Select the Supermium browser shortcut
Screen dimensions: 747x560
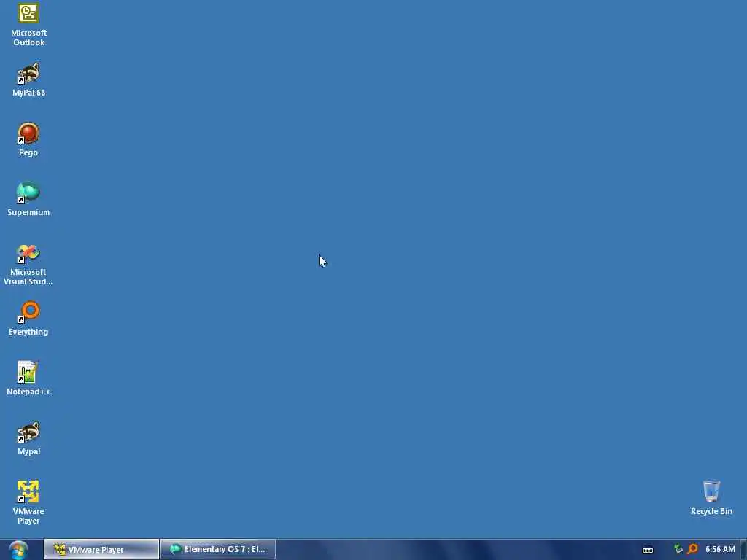point(28,199)
